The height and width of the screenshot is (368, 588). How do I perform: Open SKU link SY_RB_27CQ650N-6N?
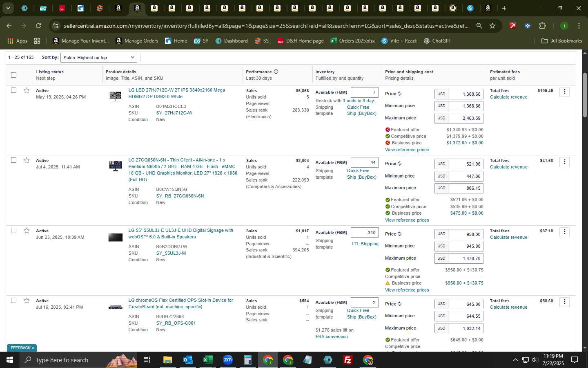[x=180, y=196]
